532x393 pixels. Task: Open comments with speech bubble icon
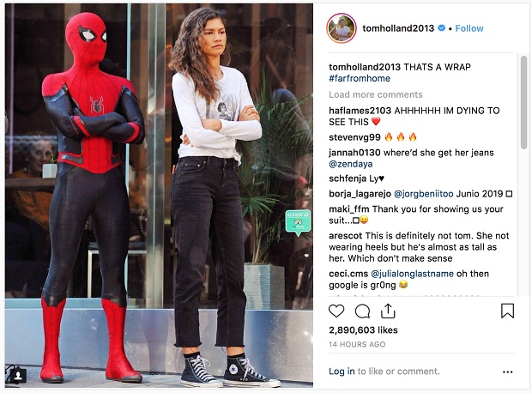coord(362,311)
